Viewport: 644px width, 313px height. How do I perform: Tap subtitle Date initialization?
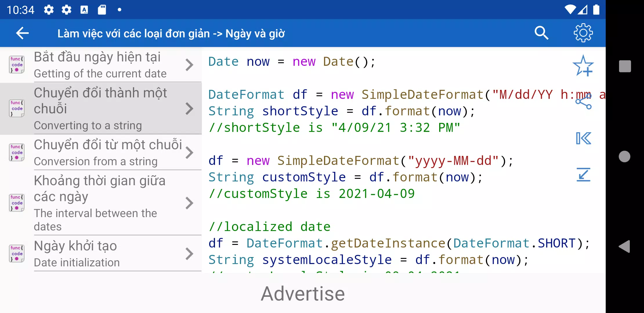pyautogui.click(x=77, y=263)
